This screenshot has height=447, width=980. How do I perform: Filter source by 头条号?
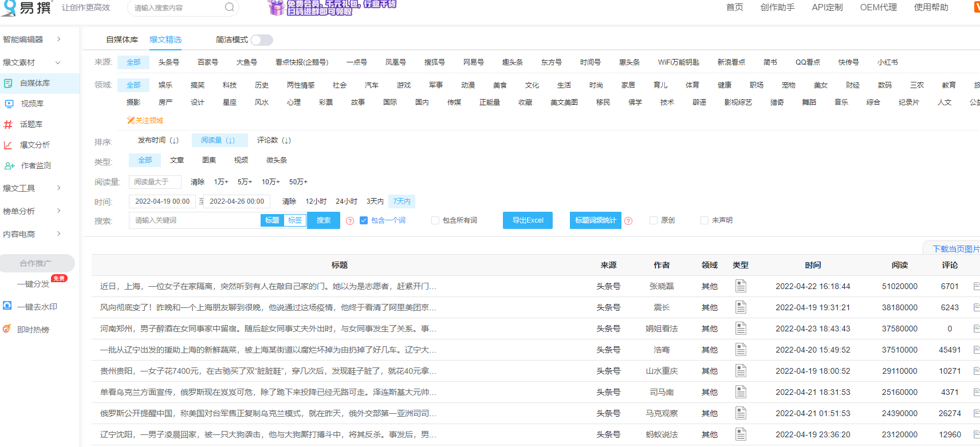click(x=168, y=62)
